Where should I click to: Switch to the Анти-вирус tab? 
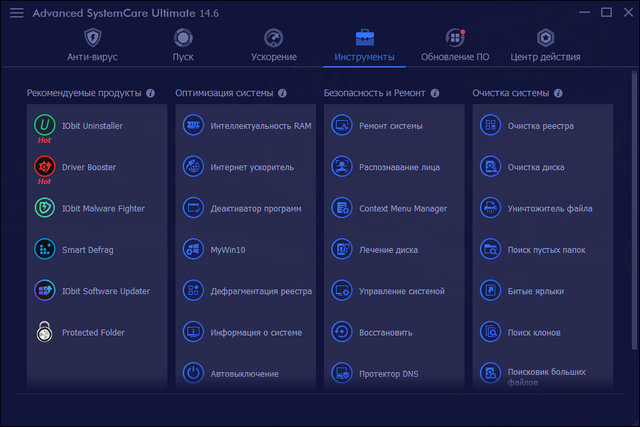93,45
